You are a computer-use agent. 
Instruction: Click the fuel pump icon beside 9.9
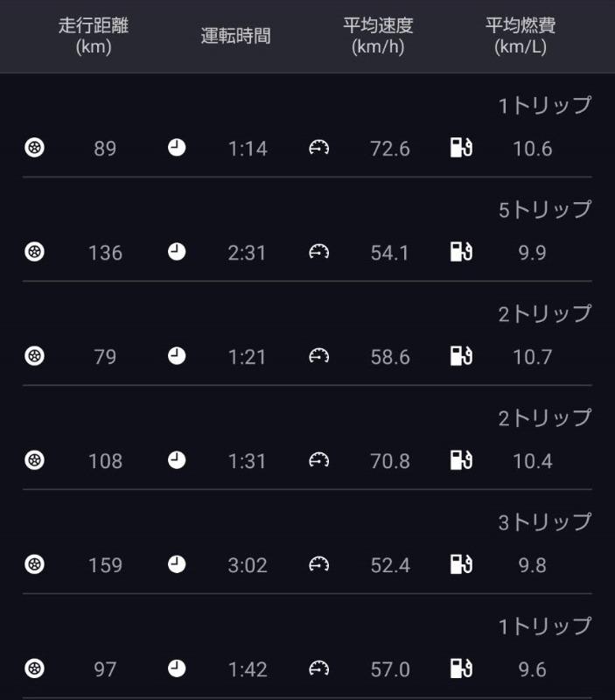click(461, 252)
